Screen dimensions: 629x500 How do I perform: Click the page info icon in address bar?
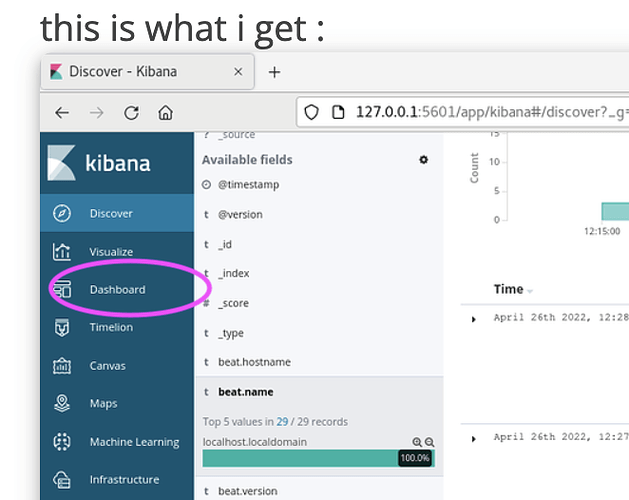[x=338, y=112]
